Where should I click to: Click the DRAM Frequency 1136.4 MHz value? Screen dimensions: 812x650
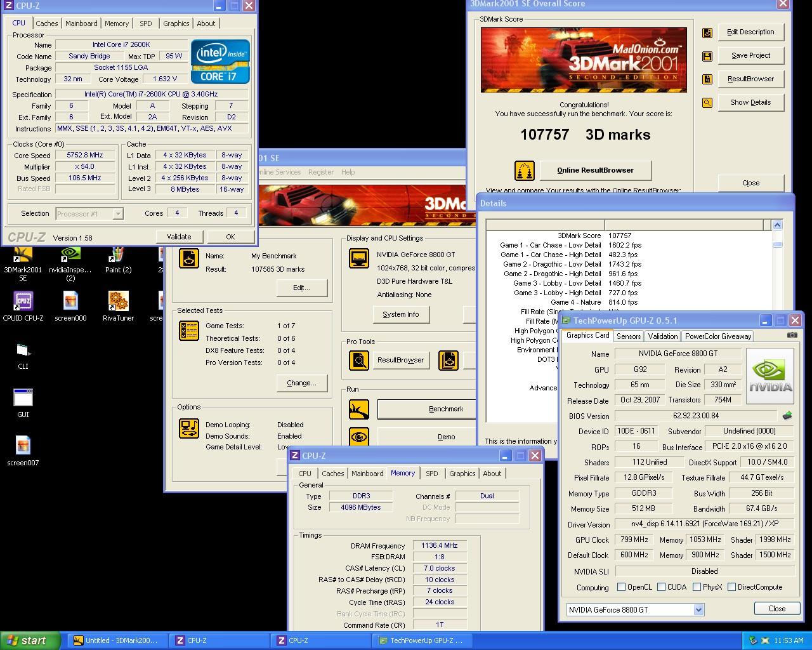pos(440,545)
